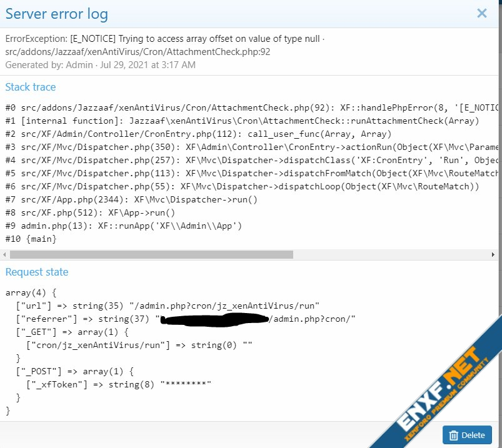This screenshot has width=502, height=448.
Task: Click the left arrow of horizontal scrollbar
Action: (x=6, y=254)
